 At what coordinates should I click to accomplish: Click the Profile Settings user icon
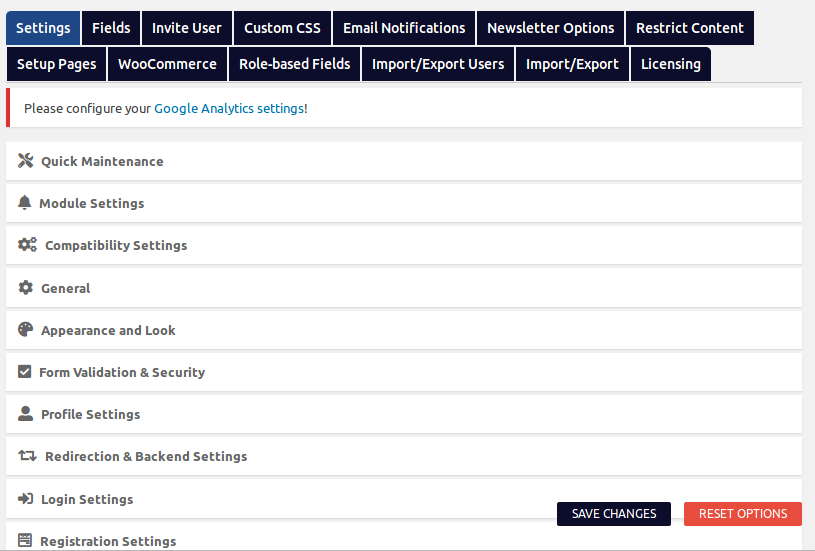[x=26, y=414]
